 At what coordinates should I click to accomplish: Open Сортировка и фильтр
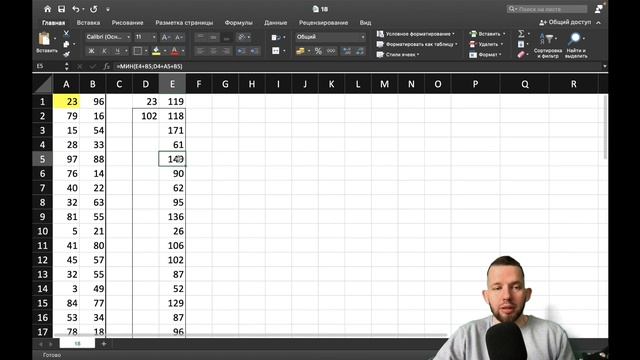coord(548,45)
